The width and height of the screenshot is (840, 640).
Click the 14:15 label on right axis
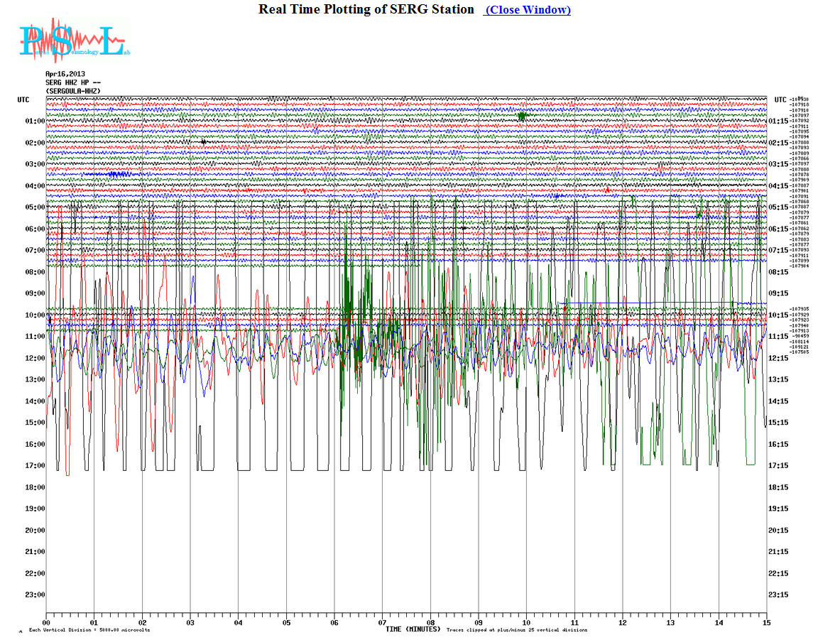pyautogui.click(x=779, y=401)
